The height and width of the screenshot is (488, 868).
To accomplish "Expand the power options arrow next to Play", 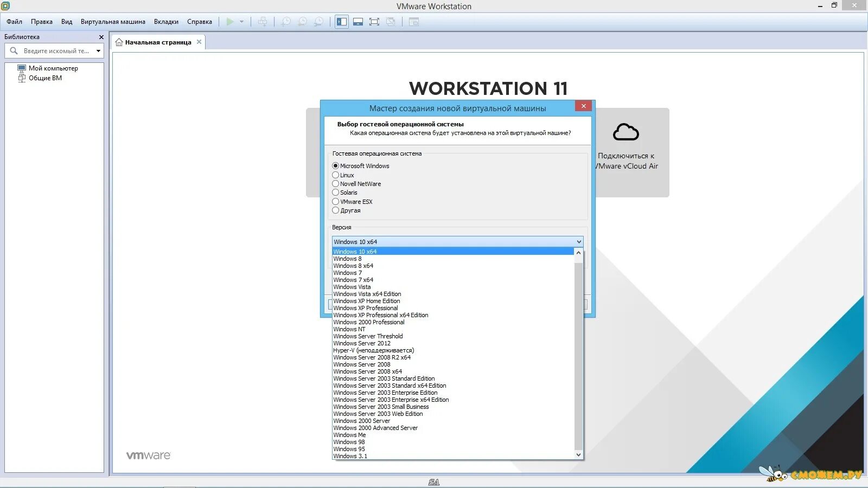I will click(x=240, y=22).
